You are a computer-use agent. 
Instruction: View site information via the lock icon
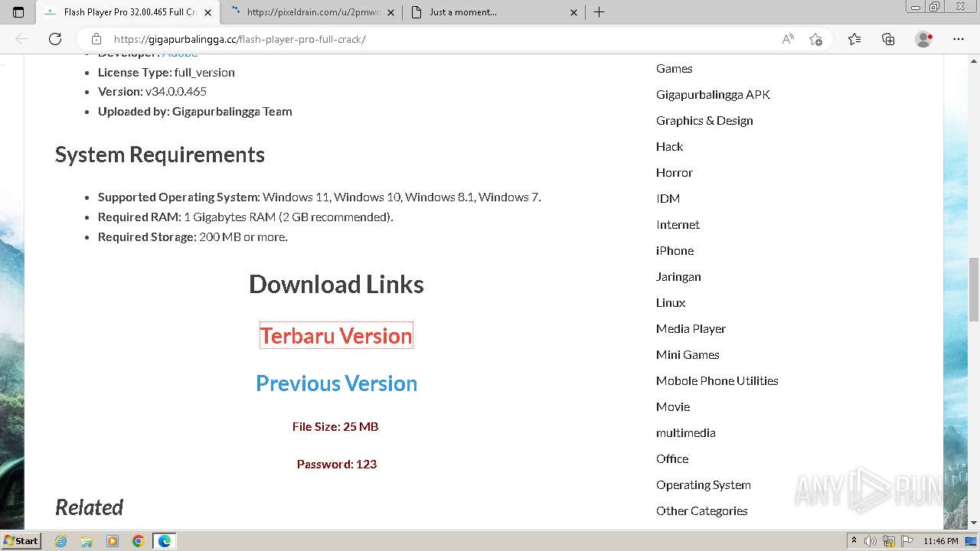96,39
